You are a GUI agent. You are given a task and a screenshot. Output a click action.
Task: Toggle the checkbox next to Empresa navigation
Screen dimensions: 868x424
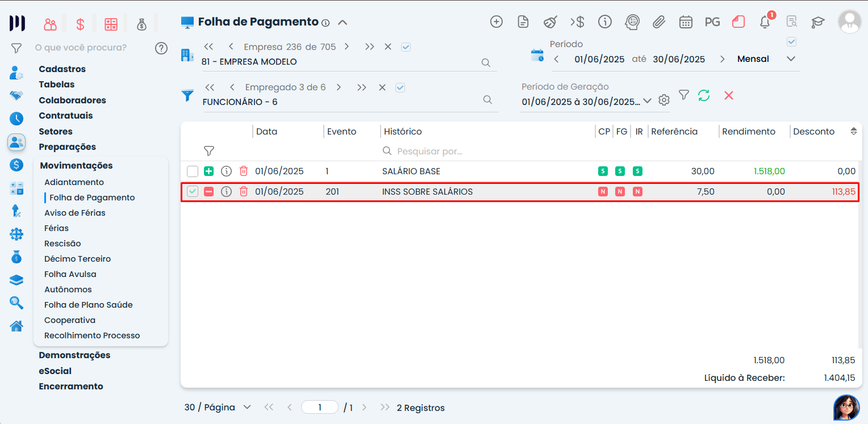tap(406, 47)
